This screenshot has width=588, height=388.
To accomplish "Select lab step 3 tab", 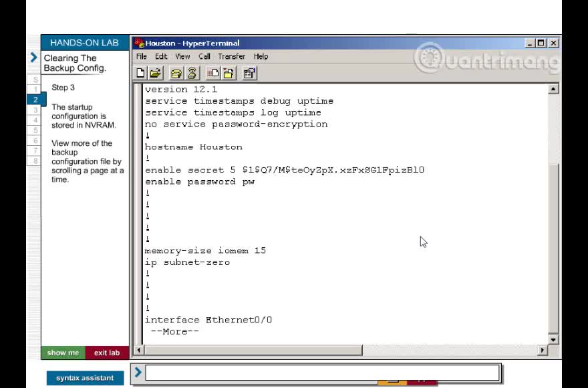I will [34, 110].
